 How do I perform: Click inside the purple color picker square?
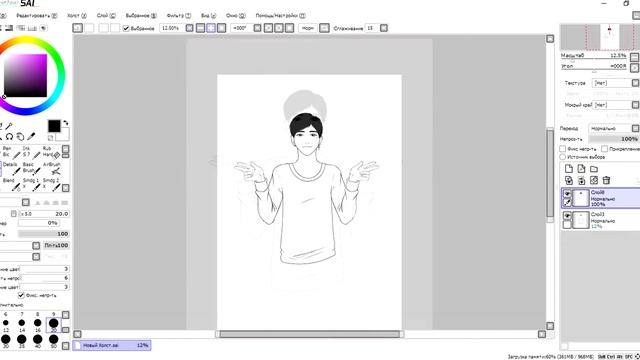pyautogui.click(x=25, y=76)
